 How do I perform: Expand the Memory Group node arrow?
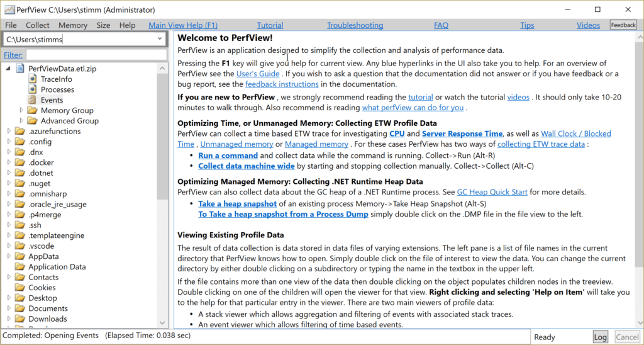tap(21, 110)
